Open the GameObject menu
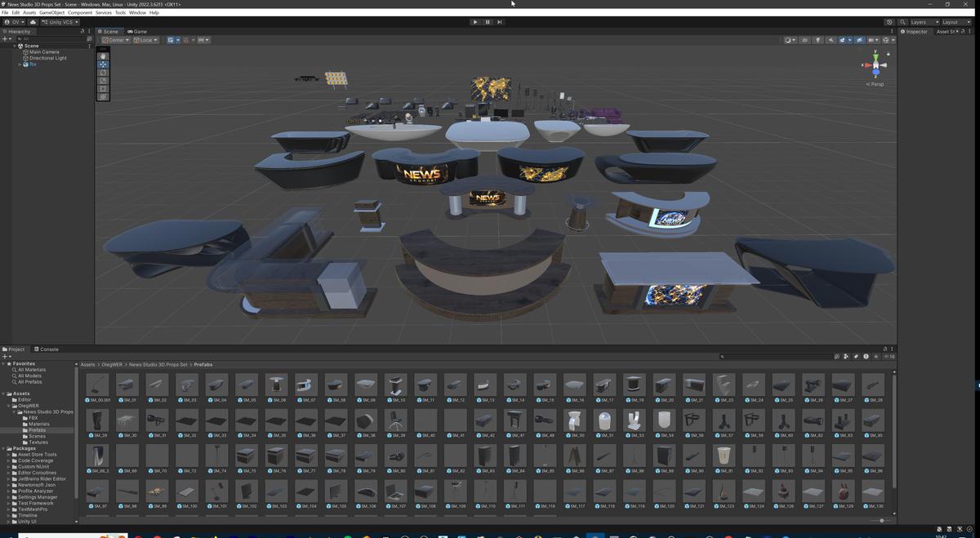This screenshot has height=538, width=980. 52,13
